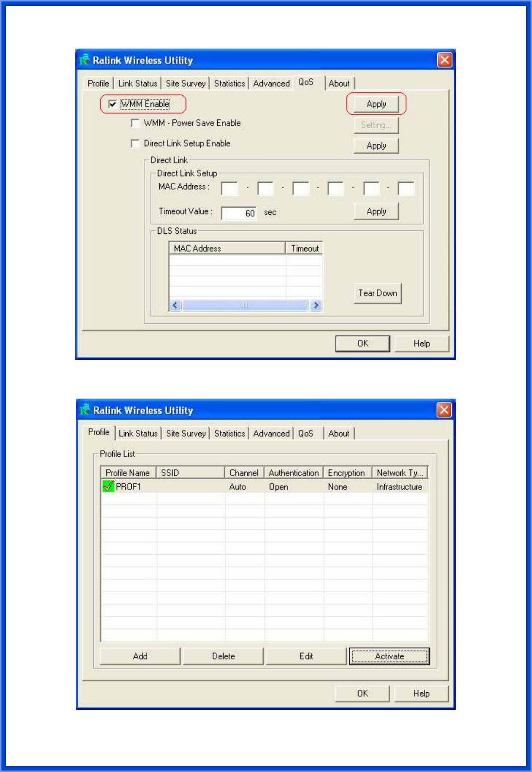Viewport: 532px width, 772px height.
Task: Click Apply beside the Timeout Value field
Action: (x=376, y=211)
